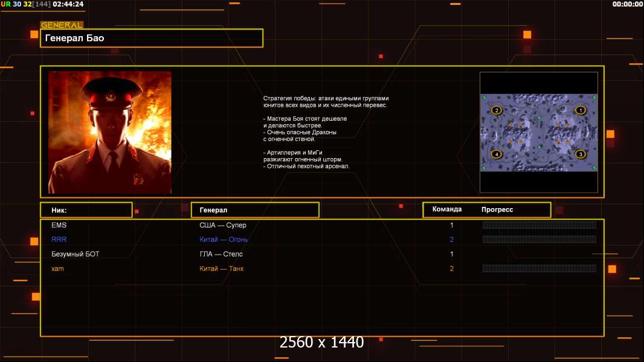
Task: Click loading progress bar for EMS
Action: coord(539,224)
